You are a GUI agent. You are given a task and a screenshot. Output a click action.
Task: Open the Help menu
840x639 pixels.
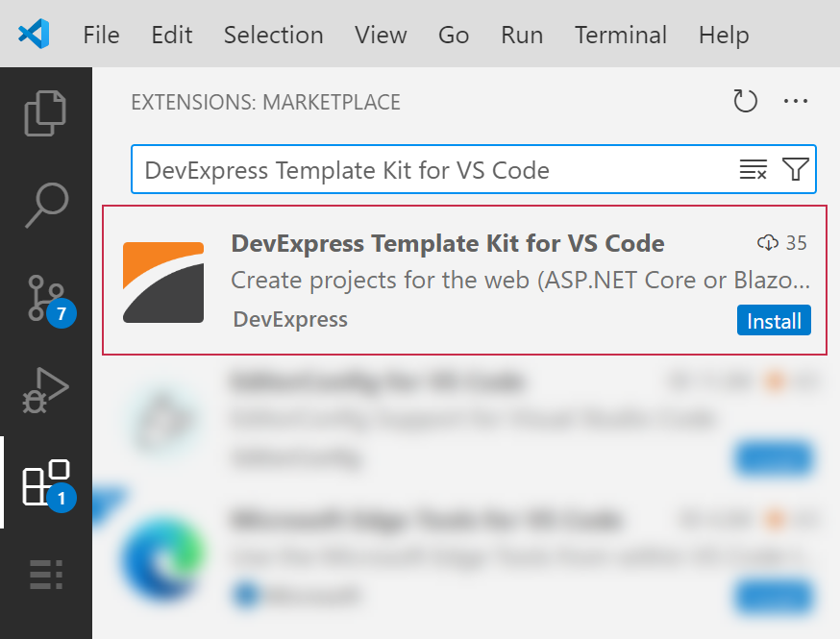[x=723, y=35]
